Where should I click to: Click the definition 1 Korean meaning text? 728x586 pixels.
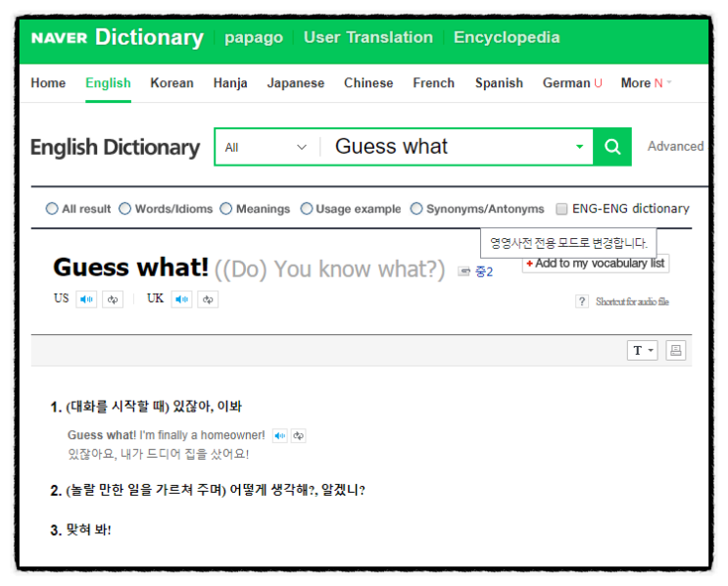(x=154, y=407)
